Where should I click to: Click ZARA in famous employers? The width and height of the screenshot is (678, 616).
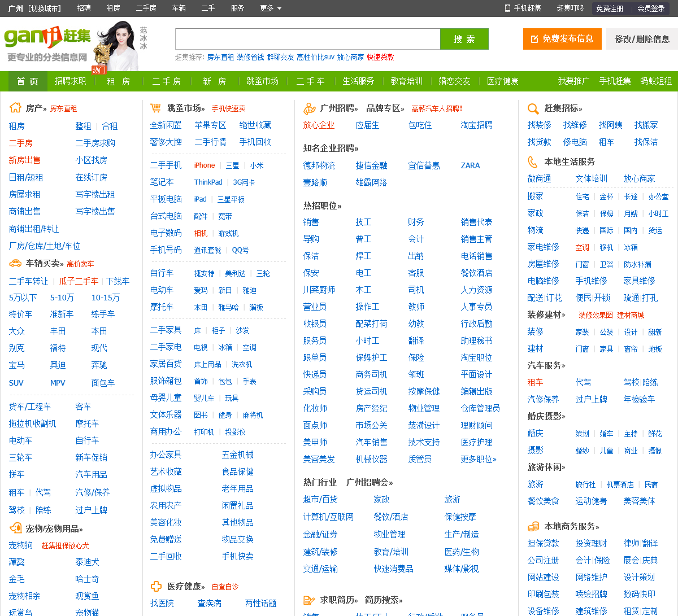point(470,165)
